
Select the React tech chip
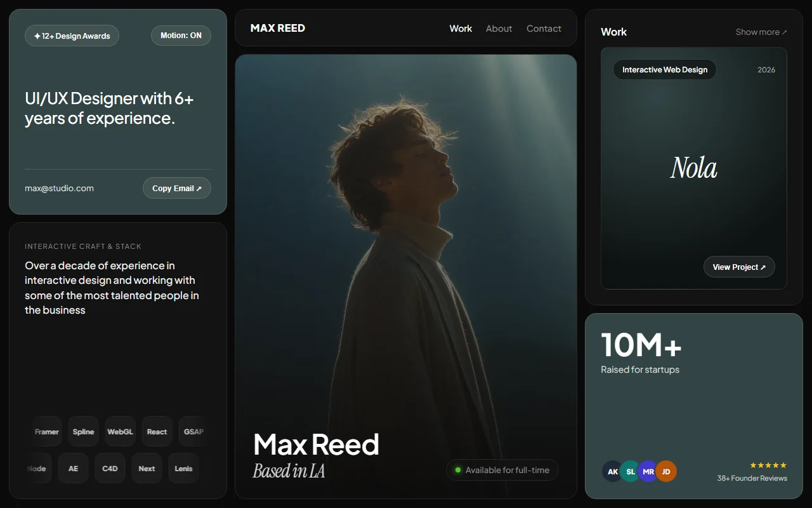157,432
